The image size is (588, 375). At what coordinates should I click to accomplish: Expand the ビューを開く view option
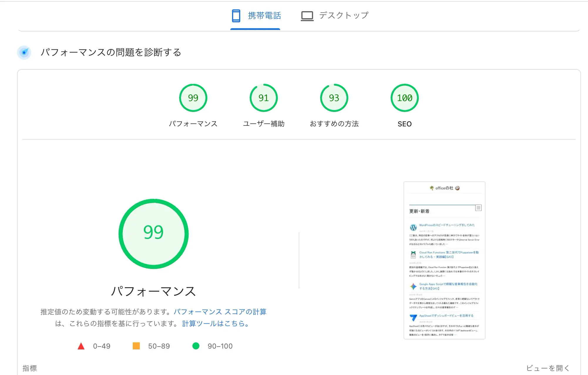[x=548, y=368]
